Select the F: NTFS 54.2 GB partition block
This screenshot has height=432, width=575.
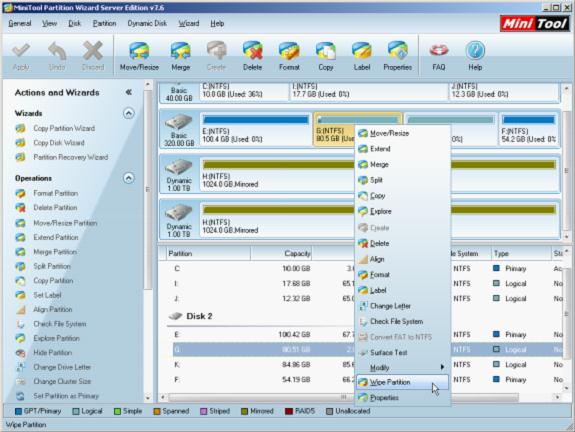[529, 129]
